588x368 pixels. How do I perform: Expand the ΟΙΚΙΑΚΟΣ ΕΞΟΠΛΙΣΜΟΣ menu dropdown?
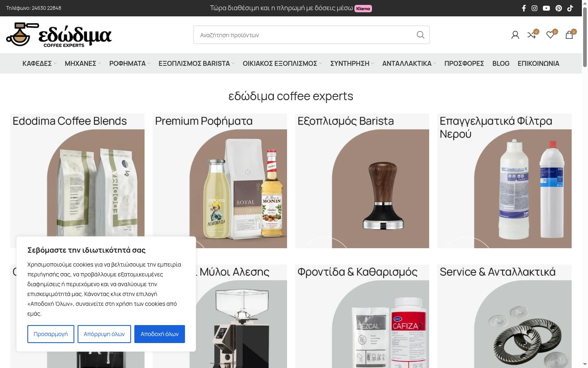pyautogui.click(x=283, y=63)
